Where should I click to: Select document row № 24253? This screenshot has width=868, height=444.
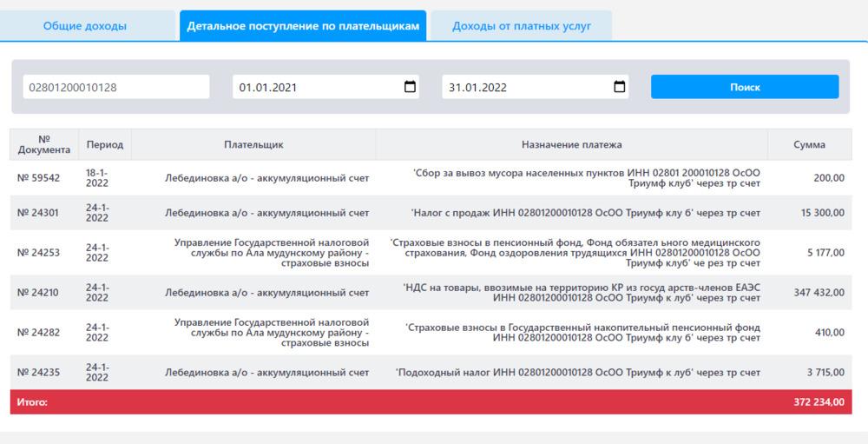(x=39, y=253)
